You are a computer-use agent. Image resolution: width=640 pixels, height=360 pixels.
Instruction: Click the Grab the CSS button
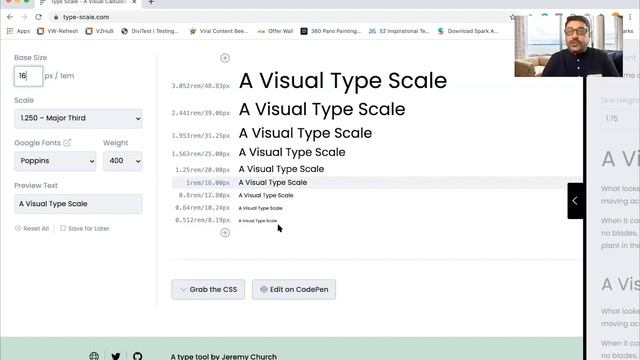click(208, 289)
